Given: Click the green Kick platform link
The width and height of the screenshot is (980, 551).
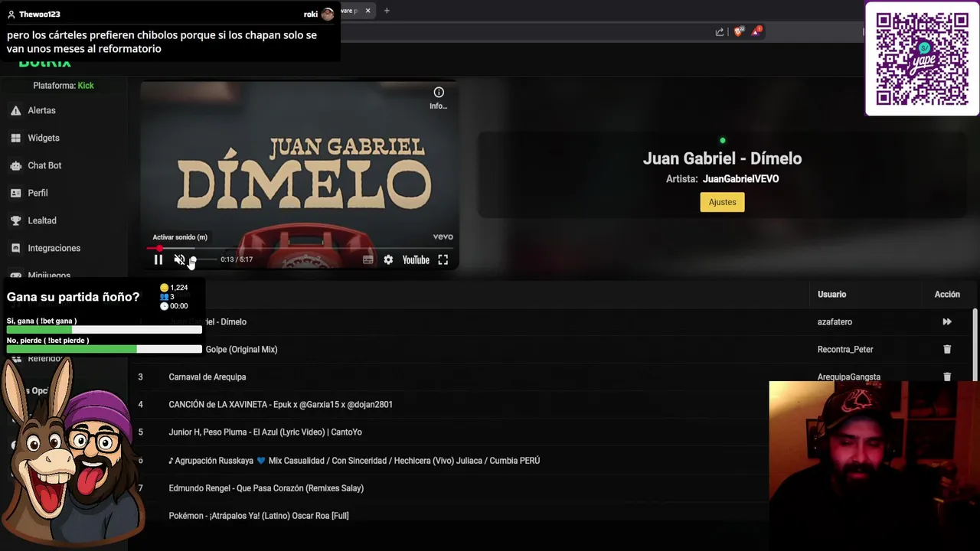Looking at the screenshot, I should (86, 86).
